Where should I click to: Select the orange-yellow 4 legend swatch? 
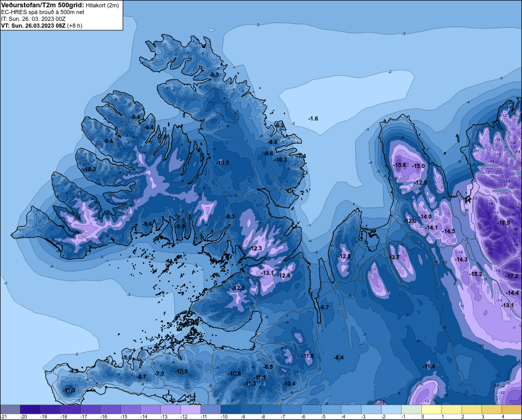tap(512, 409)
